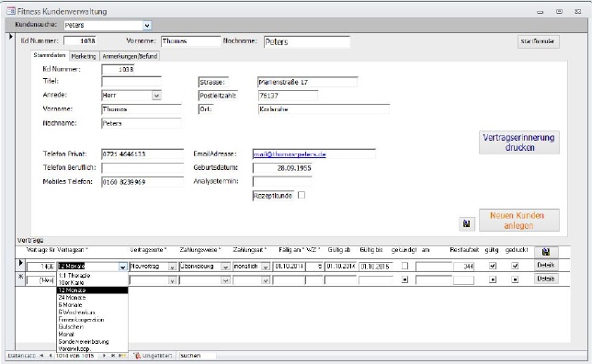Expand the Anrede dropdown
Viewport: 592px width, 364px height.
pyautogui.click(x=156, y=96)
